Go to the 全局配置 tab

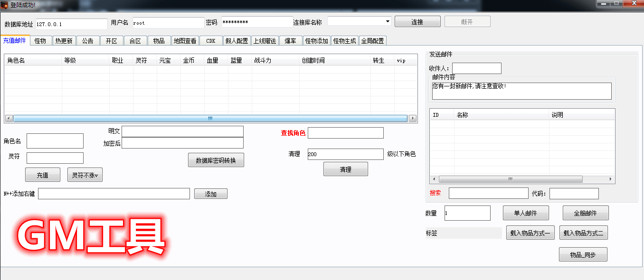[x=372, y=41]
